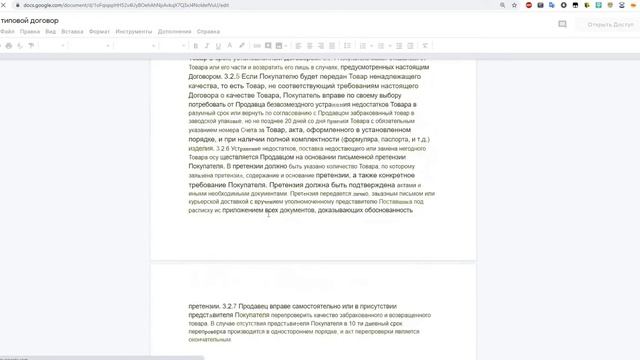Open the paragraph styles dropdown
The image size is (640, 360).
point(91,46)
